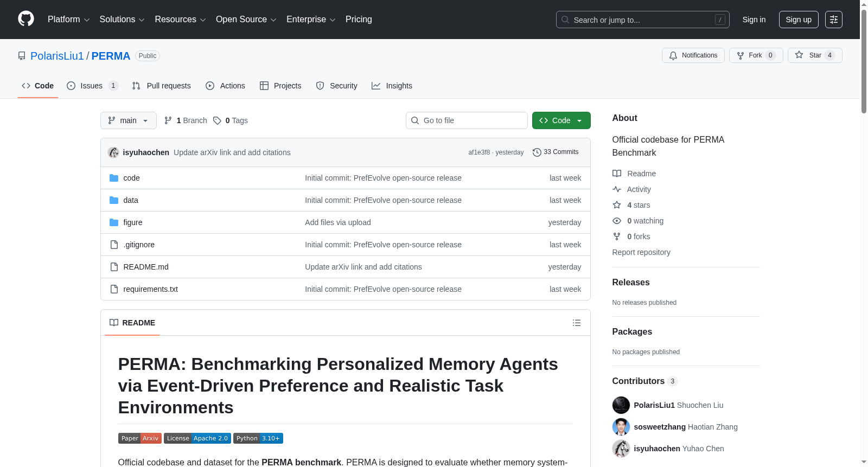Open the Readme link in About

[x=634, y=174]
